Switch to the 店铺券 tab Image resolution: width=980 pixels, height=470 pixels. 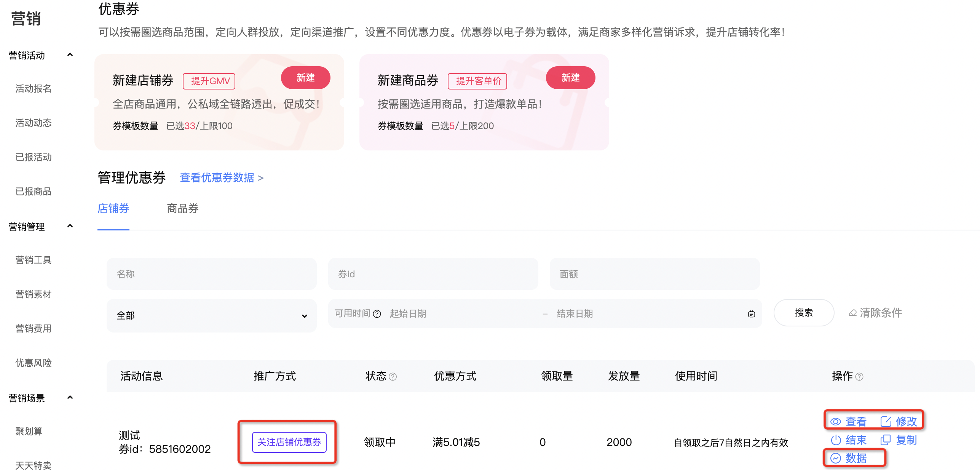(x=113, y=209)
